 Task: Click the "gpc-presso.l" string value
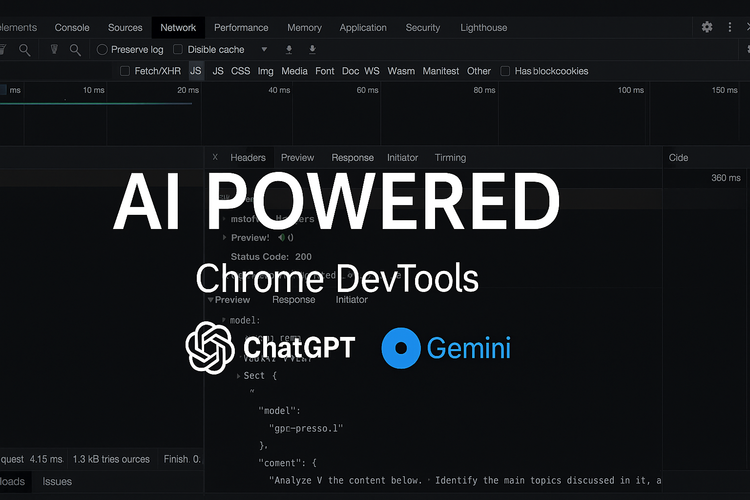click(306, 428)
